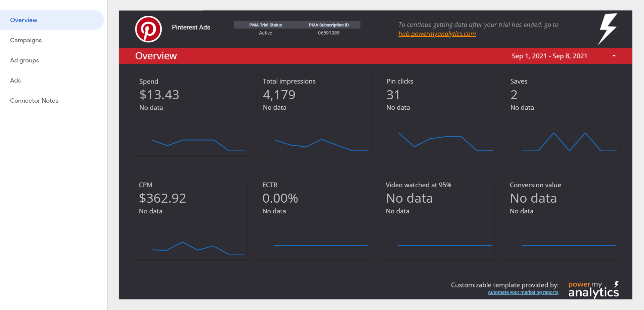Viewport: 644px width, 310px height.
Task: Open the date range dropdown
Action: click(549, 56)
